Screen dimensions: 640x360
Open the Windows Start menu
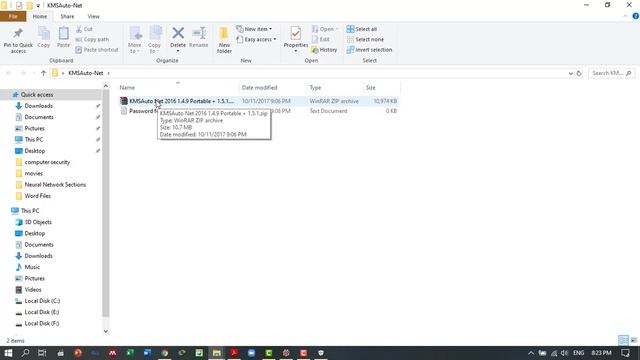point(8,353)
